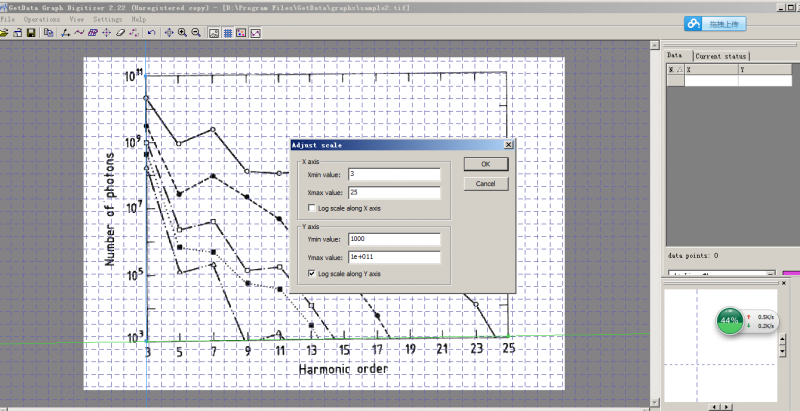The width and height of the screenshot is (800, 411).
Task: Toggle the show data points button
Action: [x=241, y=33]
